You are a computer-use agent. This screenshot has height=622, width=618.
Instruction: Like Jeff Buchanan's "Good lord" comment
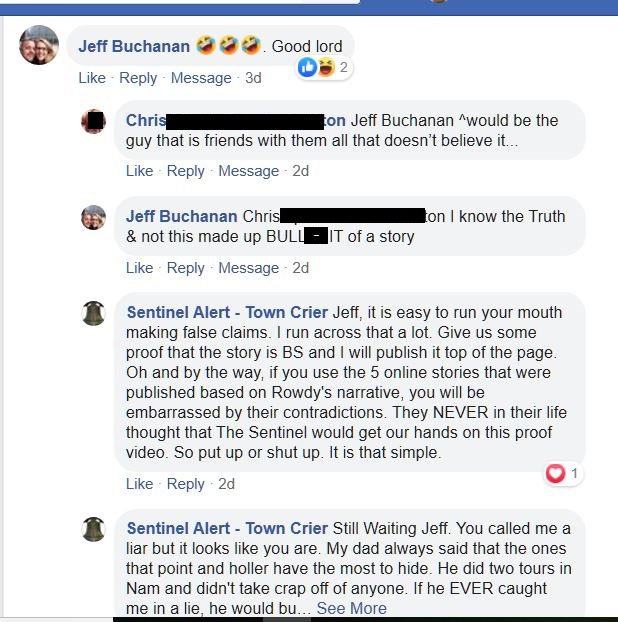pyautogui.click(x=91, y=78)
